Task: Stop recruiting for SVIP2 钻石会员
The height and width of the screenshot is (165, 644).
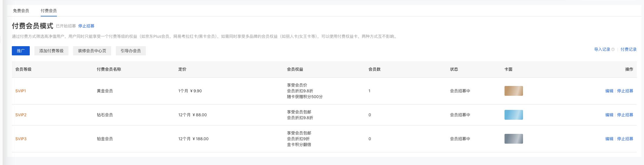Action: click(x=625, y=115)
